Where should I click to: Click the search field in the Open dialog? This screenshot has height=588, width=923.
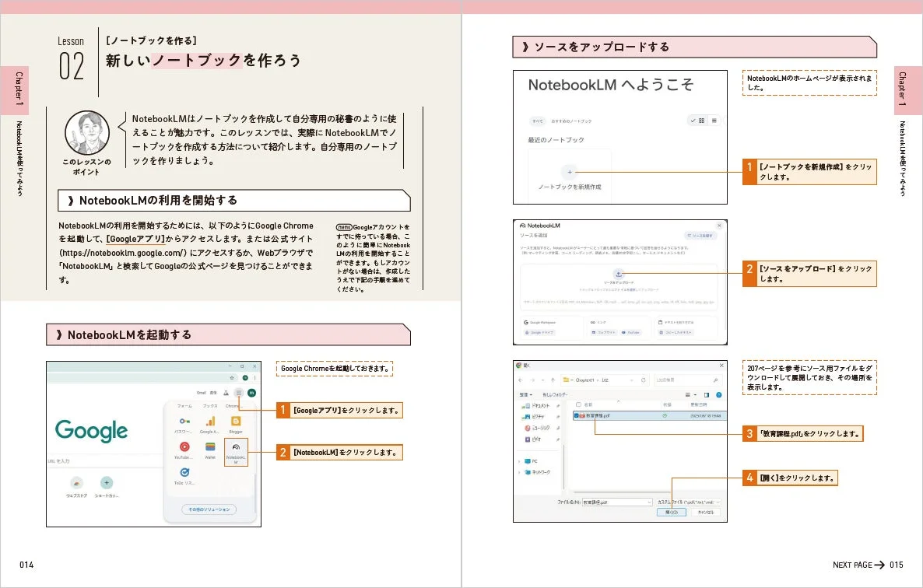(686, 380)
